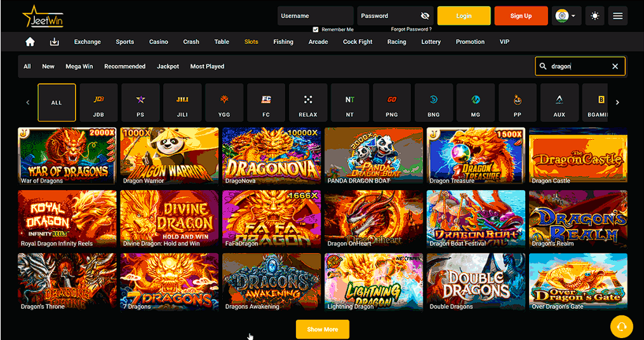Select the Most Played filter
Viewport: 644px width, 340px height.
click(x=207, y=66)
